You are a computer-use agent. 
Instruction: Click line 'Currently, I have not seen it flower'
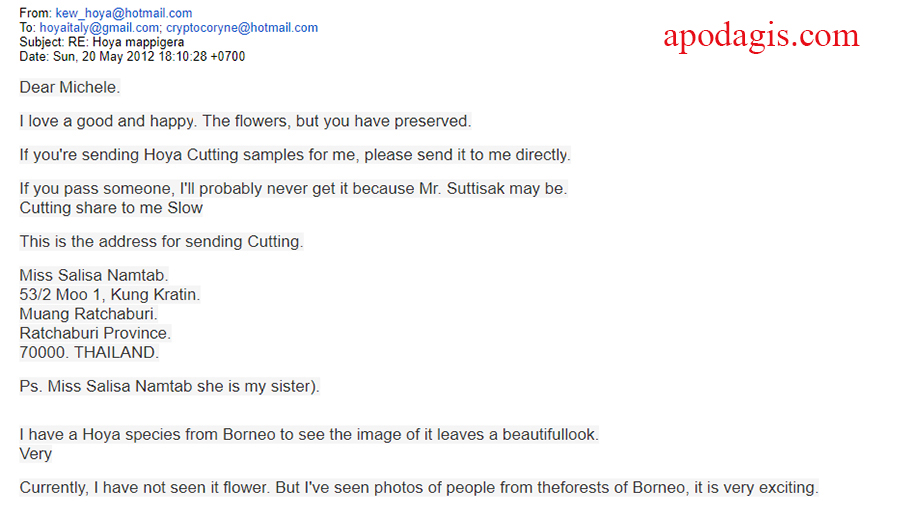pyautogui.click(x=419, y=488)
